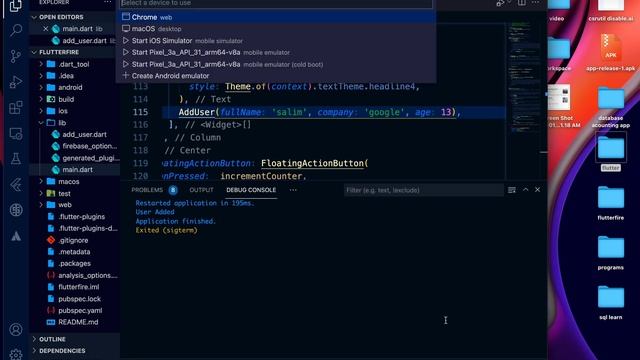Close the bottom panel

(x=538, y=190)
